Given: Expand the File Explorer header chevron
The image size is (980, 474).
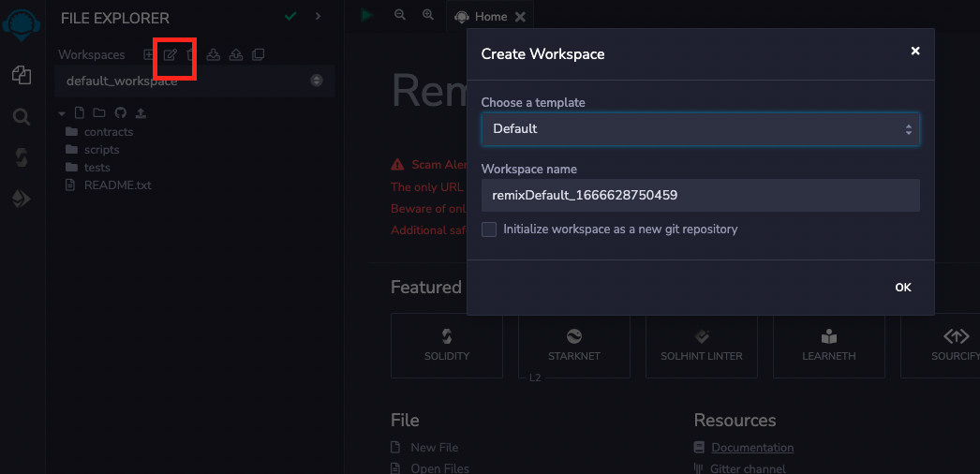Looking at the screenshot, I should 319,16.
